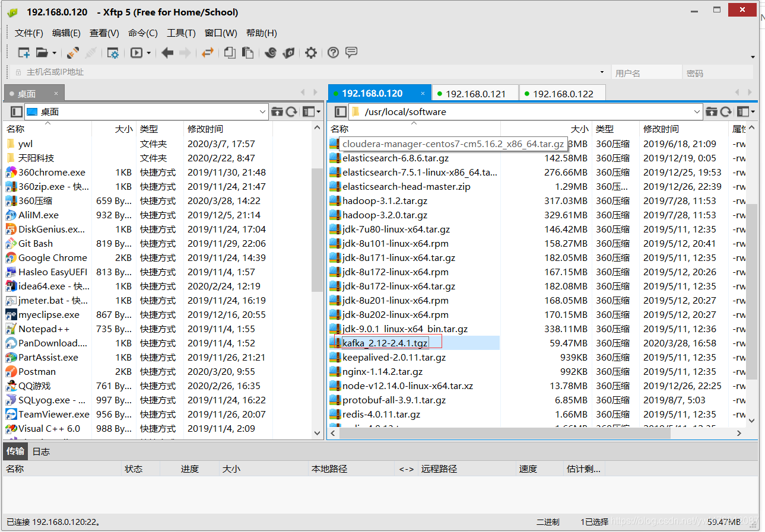Screen dimensions: 765x532
Task: Sort the remote list by 类型 column
Action: [x=615, y=129]
